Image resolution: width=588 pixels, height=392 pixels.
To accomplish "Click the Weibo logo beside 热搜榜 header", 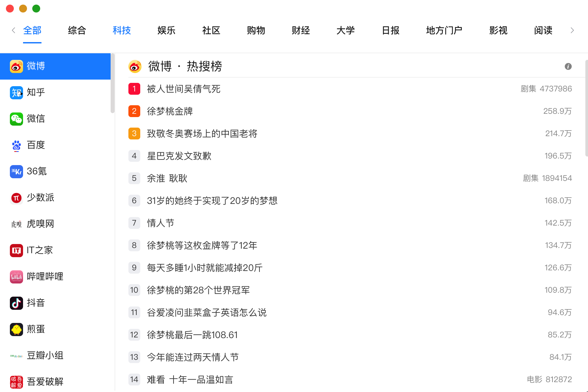I will (135, 66).
